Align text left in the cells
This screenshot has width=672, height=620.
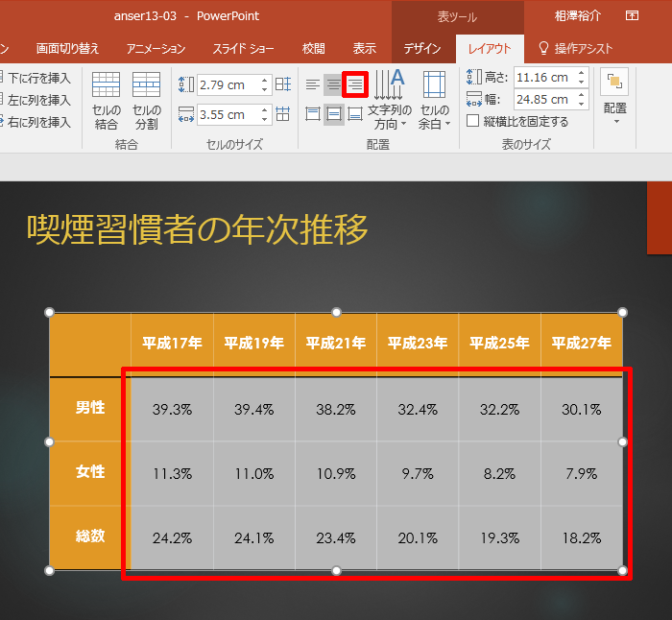pyautogui.click(x=313, y=84)
